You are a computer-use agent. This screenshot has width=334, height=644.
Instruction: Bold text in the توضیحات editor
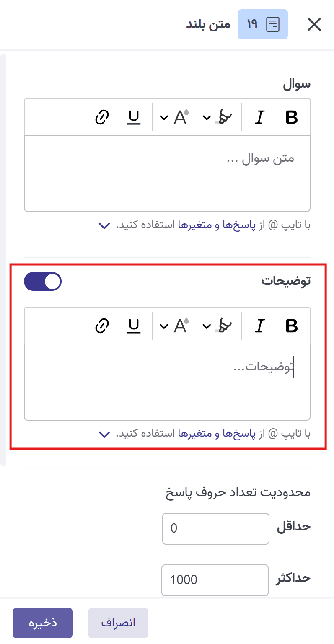click(292, 326)
